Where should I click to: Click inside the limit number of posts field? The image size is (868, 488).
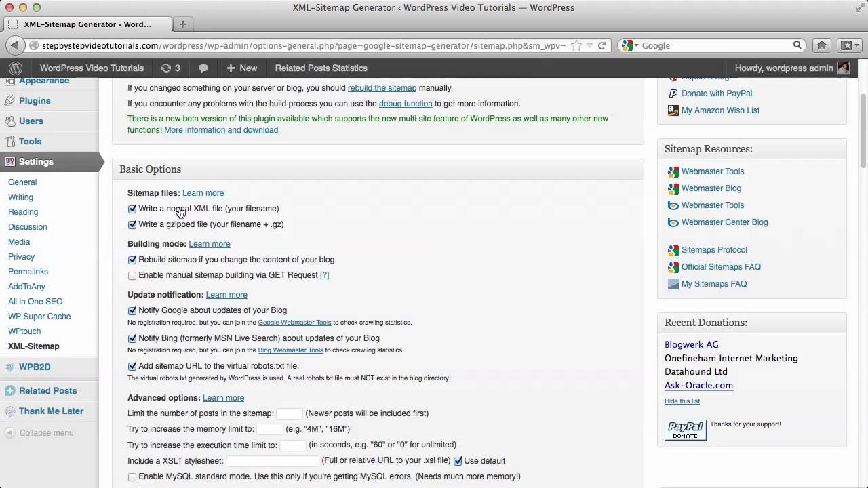(x=290, y=413)
